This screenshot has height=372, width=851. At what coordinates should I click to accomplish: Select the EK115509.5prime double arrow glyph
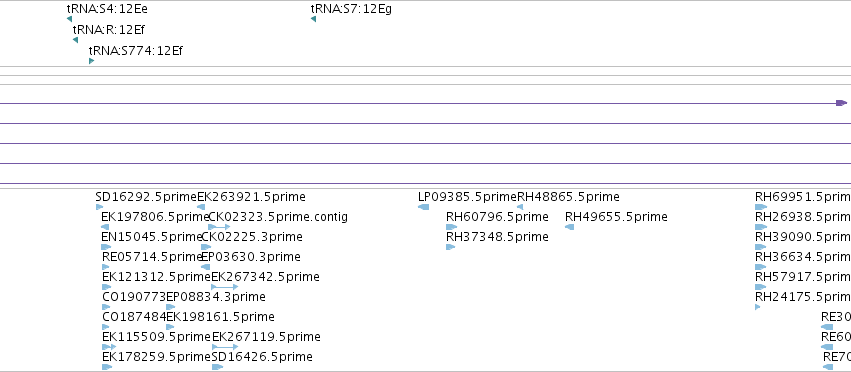[x=109, y=346]
